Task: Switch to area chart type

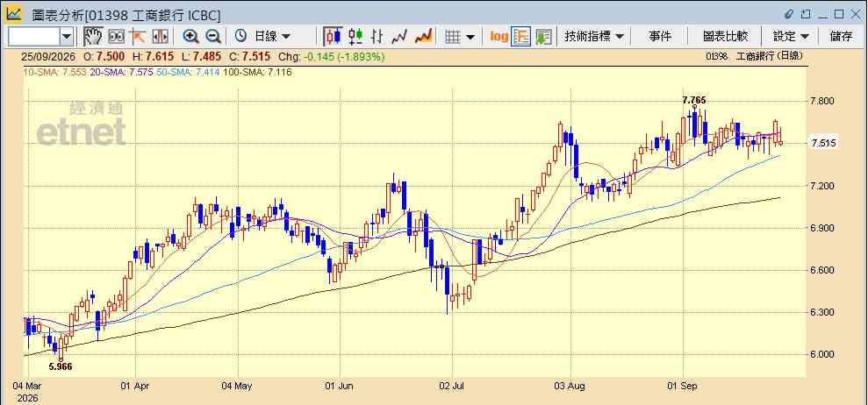Action: 424,37
